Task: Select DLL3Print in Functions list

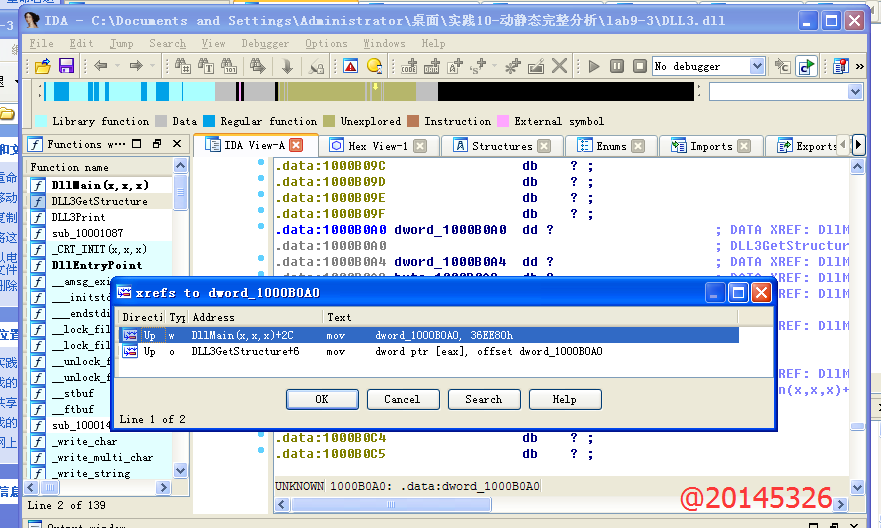Action: [78, 217]
